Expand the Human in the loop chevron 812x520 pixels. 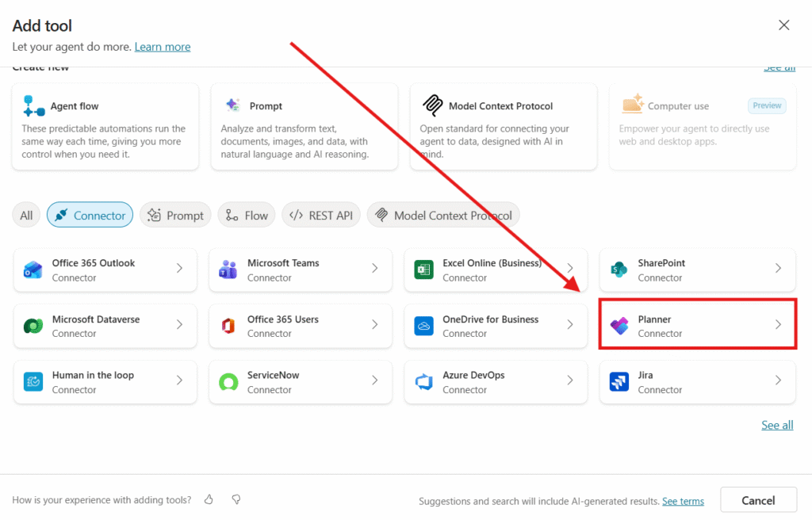tap(180, 381)
